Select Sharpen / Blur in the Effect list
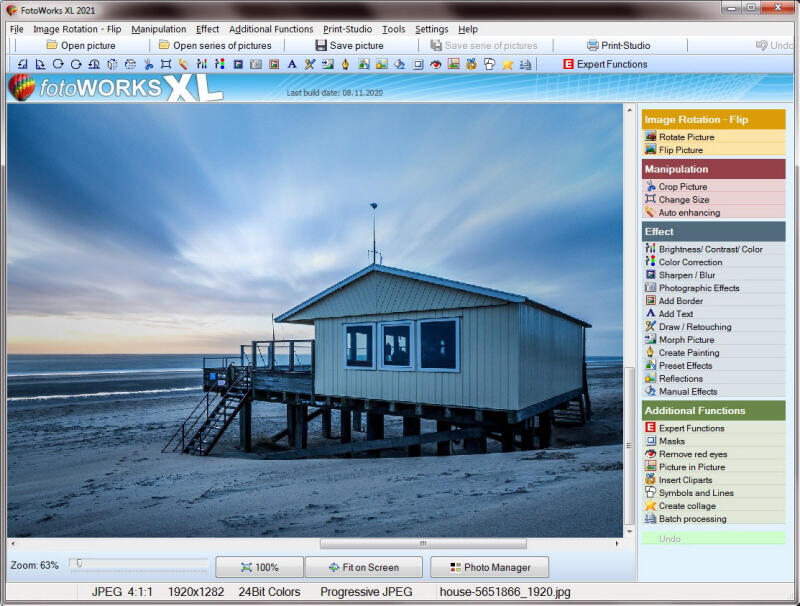This screenshot has width=800, height=606. pos(686,275)
